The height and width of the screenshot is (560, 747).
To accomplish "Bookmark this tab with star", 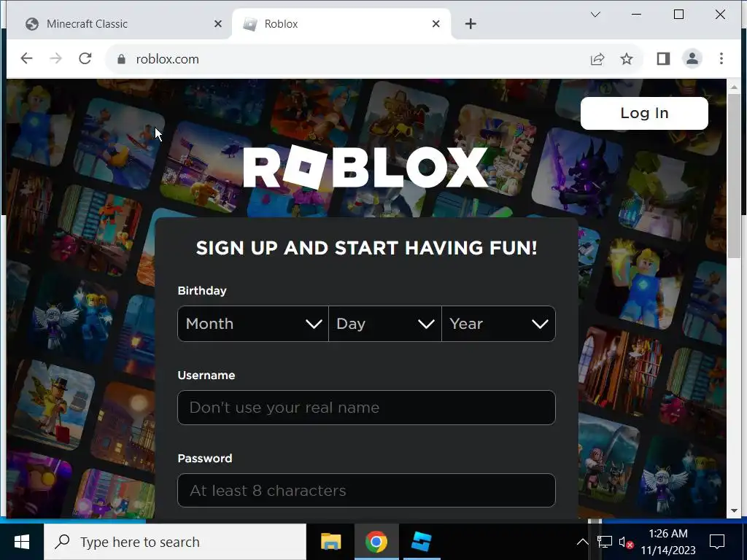I will coord(627,59).
